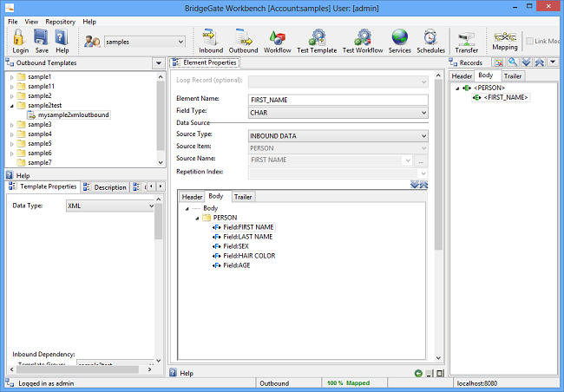Image resolution: width=564 pixels, height=392 pixels.
Task: Click the Element Name input field
Action: 338,100
